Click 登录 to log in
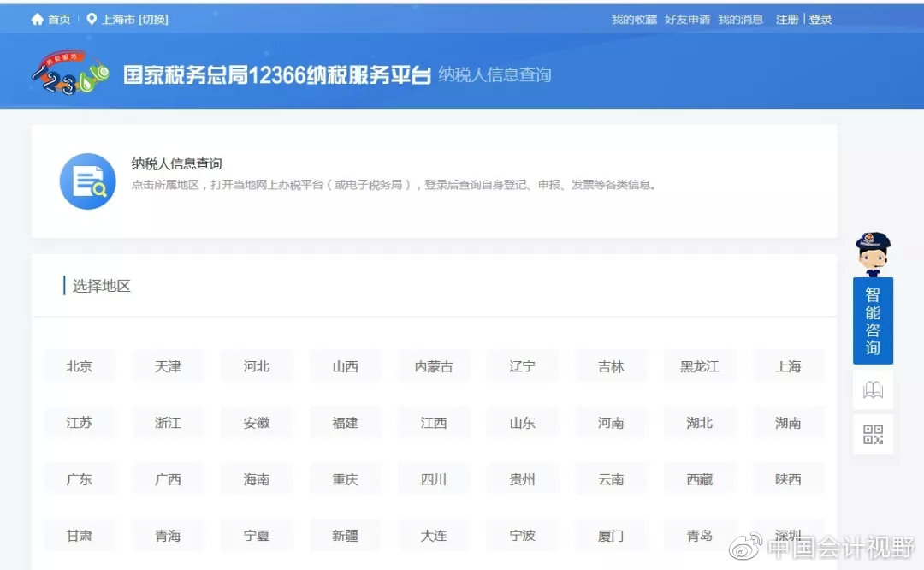The height and width of the screenshot is (570, 924). tap(820, 18)
